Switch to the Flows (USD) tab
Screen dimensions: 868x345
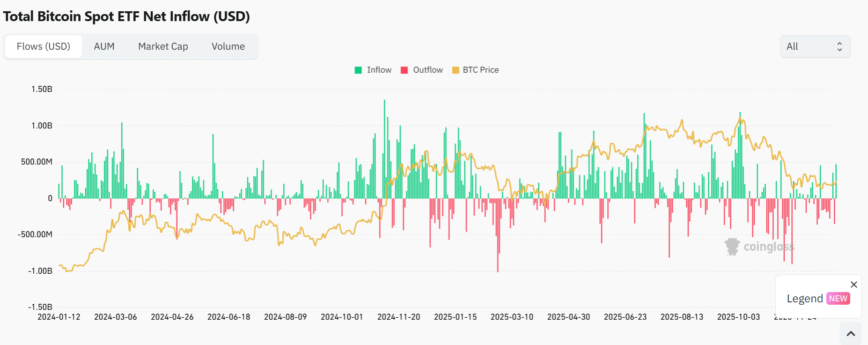point(44,46)
